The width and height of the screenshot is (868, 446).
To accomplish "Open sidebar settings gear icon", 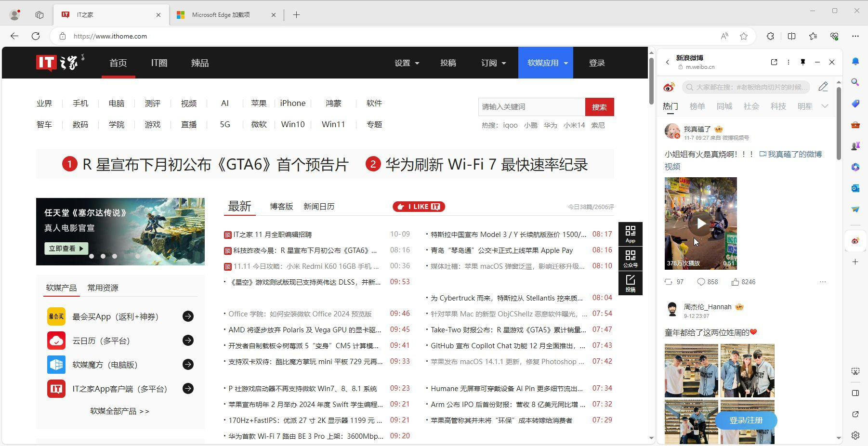I will (x=855, y=435).
